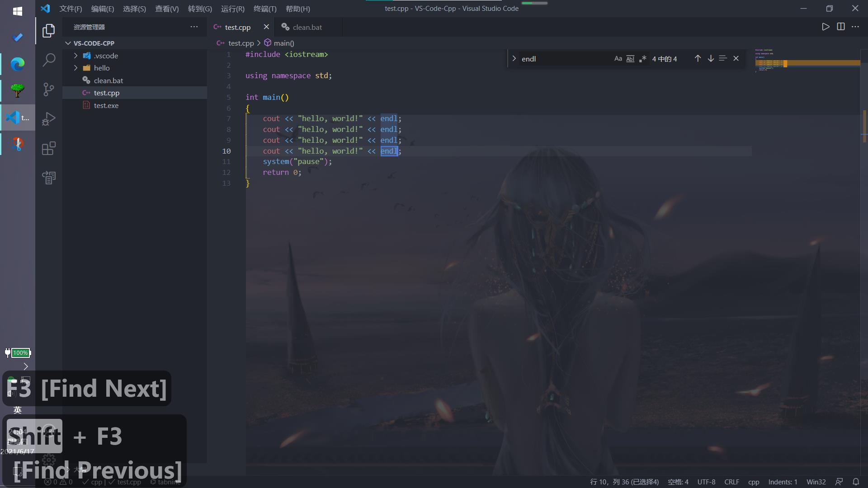Show hidden system tray icons chevron
The height and width of the screenshot is (488, 868).
click(x=26, y=366)
